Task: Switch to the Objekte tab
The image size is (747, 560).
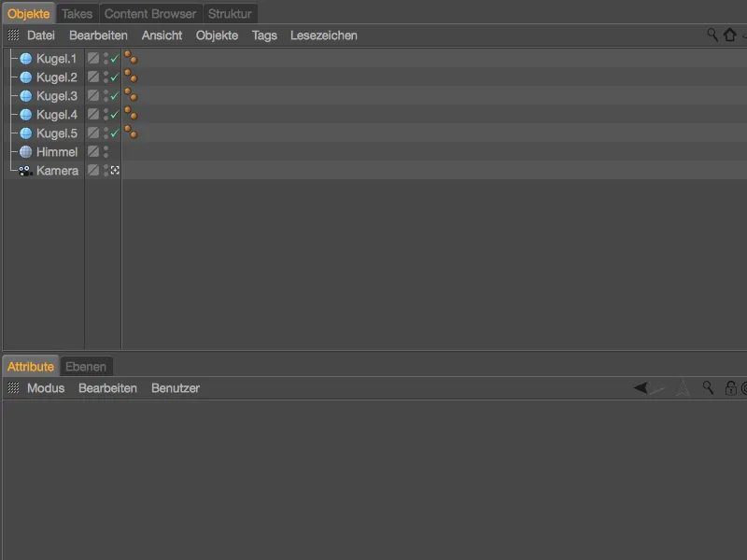Action: [x=29, y=14]
